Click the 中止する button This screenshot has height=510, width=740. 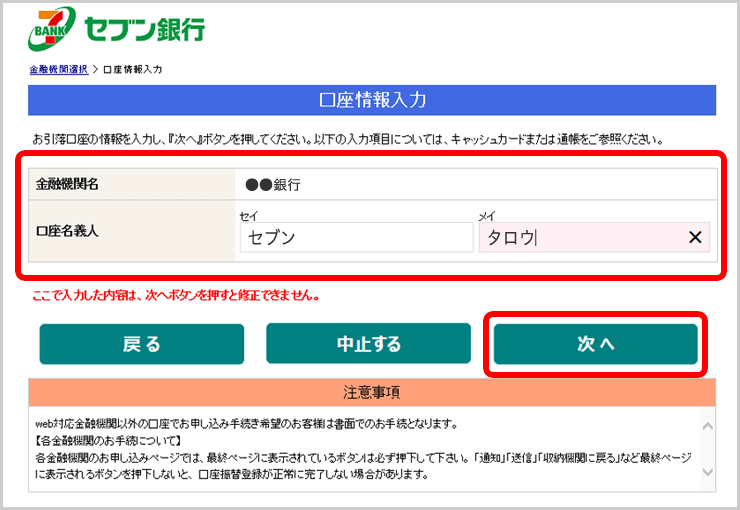tap(369, 343)
